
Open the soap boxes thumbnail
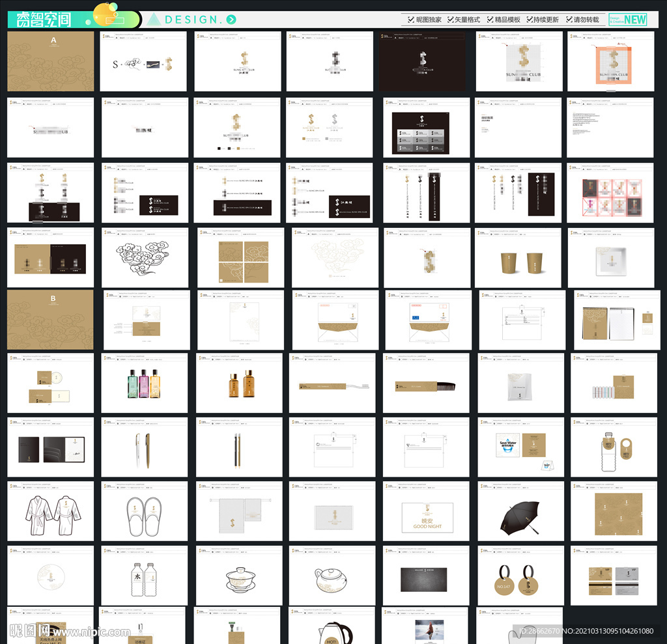pyautogui.click(x=50, y=383)
